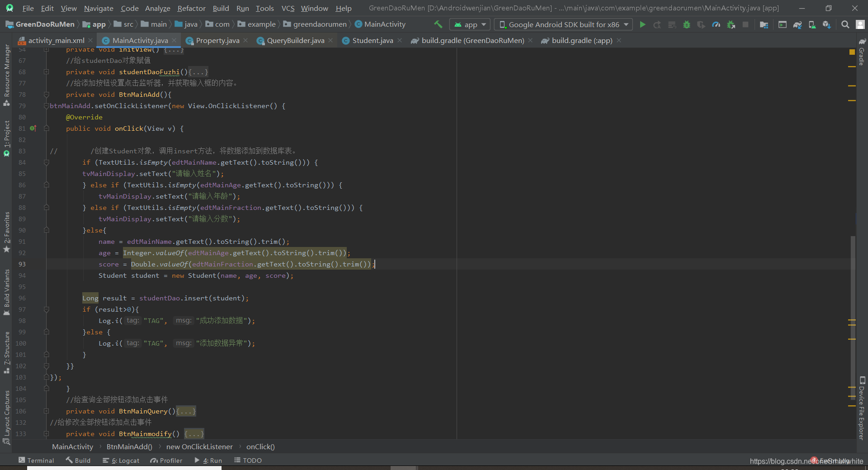Click the Run Anything window icon
Screen dimensions: 868x470
point(783,24)
